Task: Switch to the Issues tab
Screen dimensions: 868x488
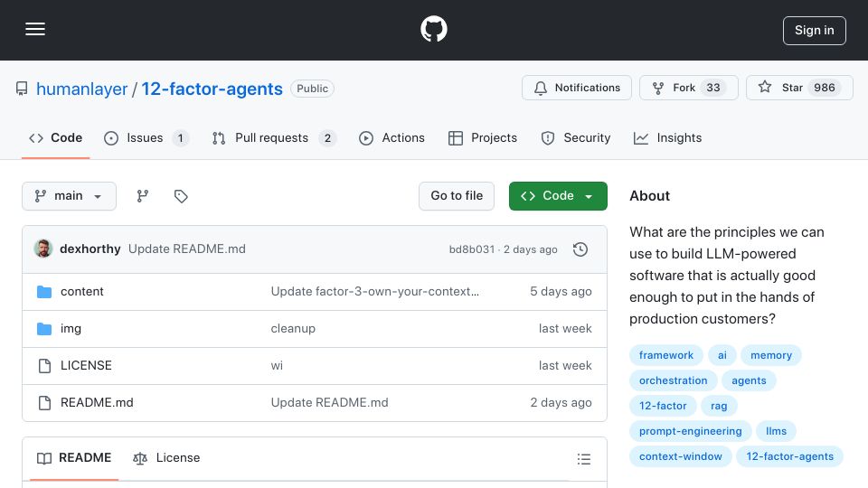Action: [x=146, y=137]
